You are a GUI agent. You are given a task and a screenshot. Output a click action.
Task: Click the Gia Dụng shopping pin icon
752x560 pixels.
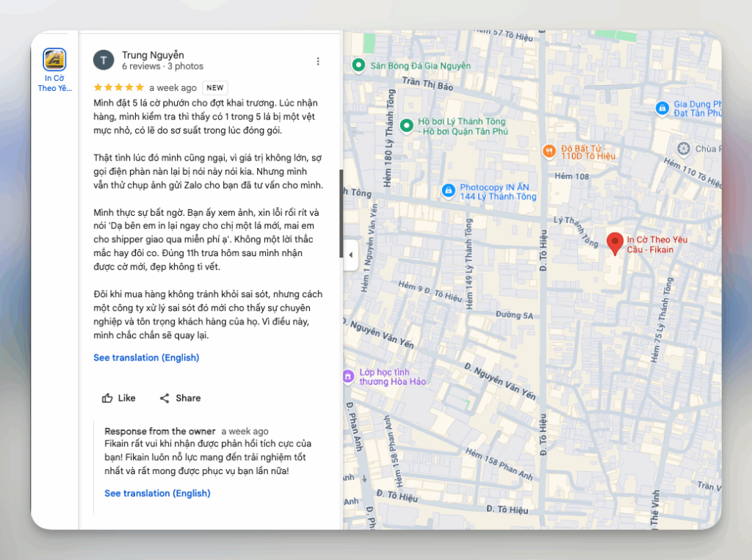662,108
